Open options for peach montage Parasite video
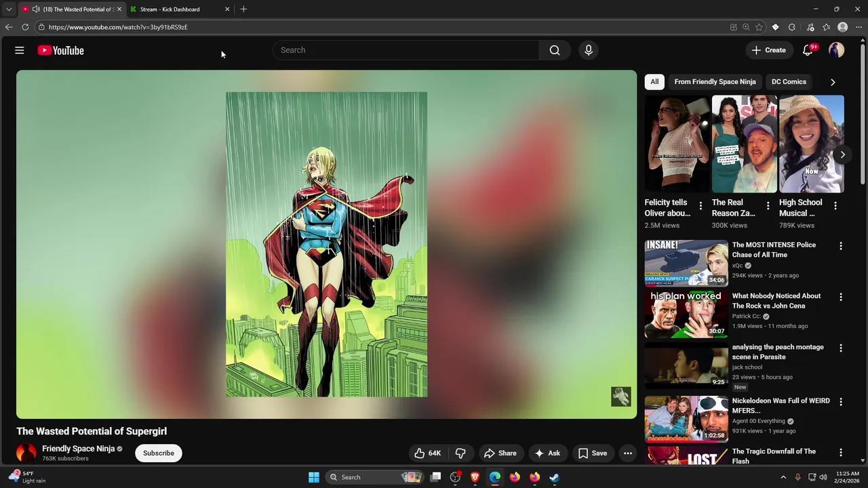Image resolution: width=868 pixels, height=488 pixels. [841, 348]
